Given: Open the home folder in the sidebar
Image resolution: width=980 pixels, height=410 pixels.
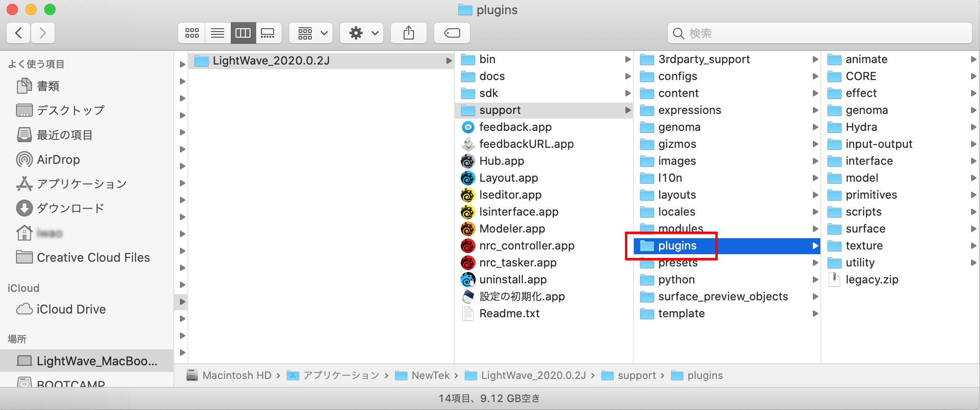Looking at the screenshot, I should coord(87,233).
